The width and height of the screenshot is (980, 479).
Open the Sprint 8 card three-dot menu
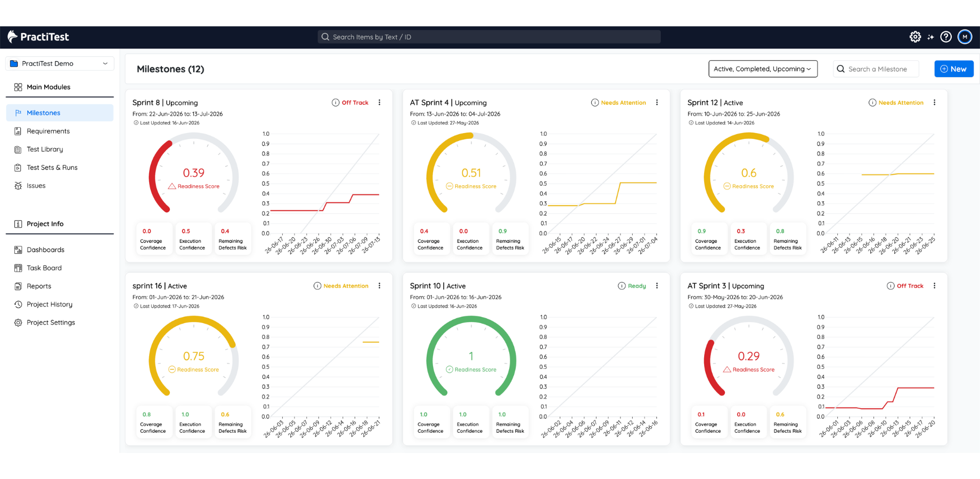pyautogui.click(x=379, y=103)
